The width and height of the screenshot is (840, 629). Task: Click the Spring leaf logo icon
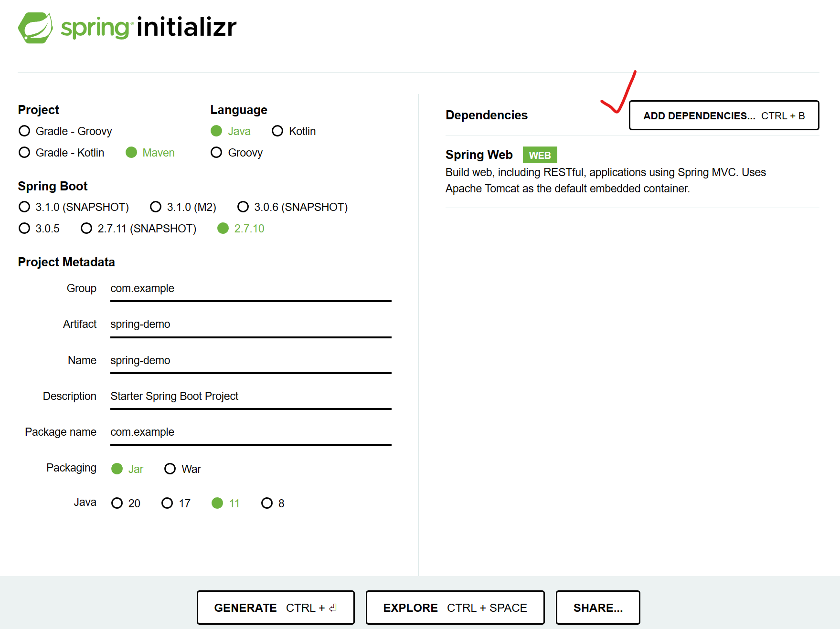(35, 28)
